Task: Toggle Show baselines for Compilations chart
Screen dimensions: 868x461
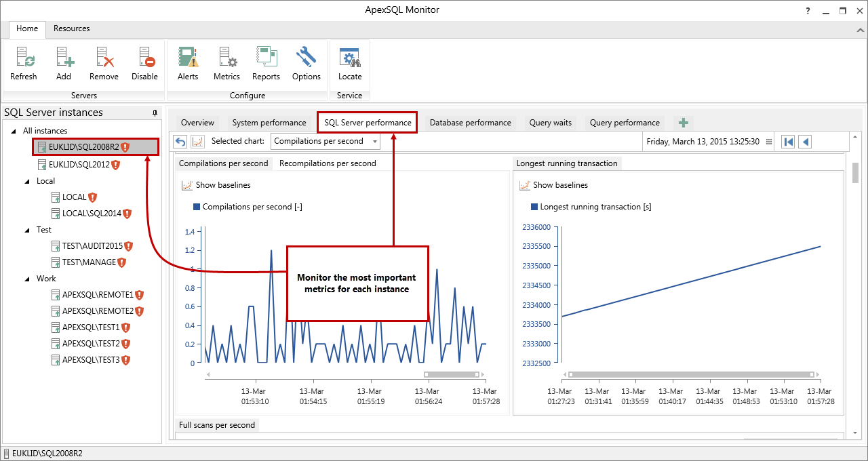Action: coord(216,185)
